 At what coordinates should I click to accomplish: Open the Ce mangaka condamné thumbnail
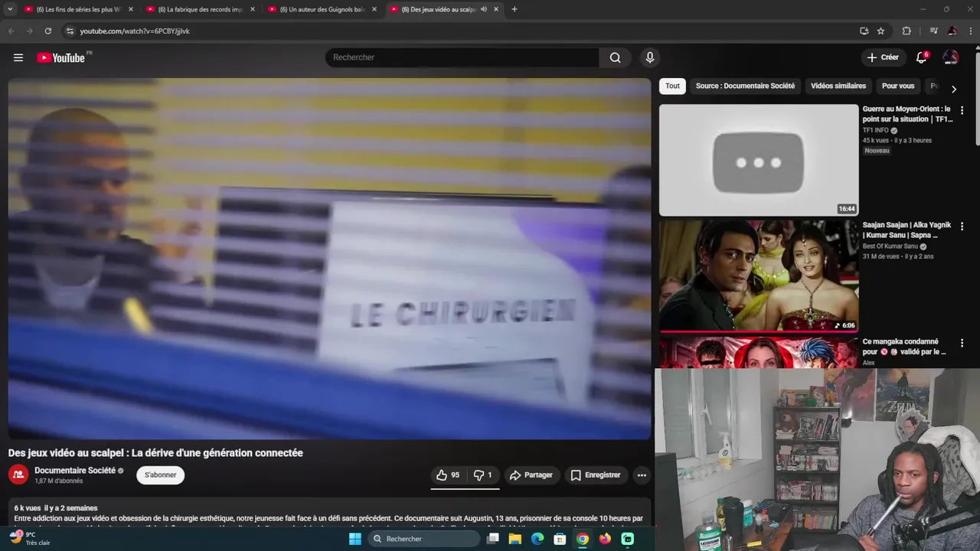(759, 353)
